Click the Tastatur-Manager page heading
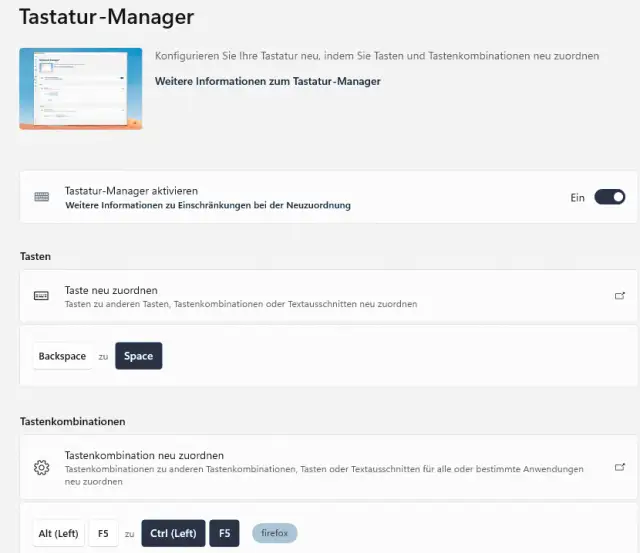640x553 pixels. click(107, 17)
